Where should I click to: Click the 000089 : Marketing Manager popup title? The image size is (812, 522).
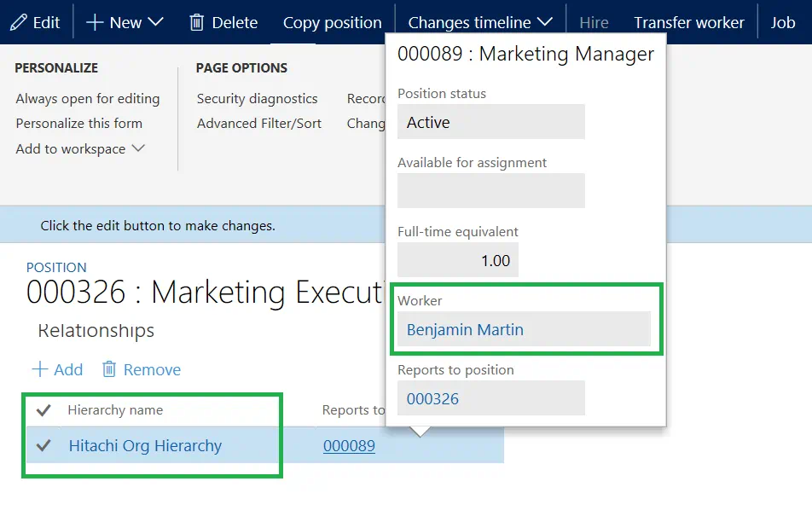click(x=525, y=54)
